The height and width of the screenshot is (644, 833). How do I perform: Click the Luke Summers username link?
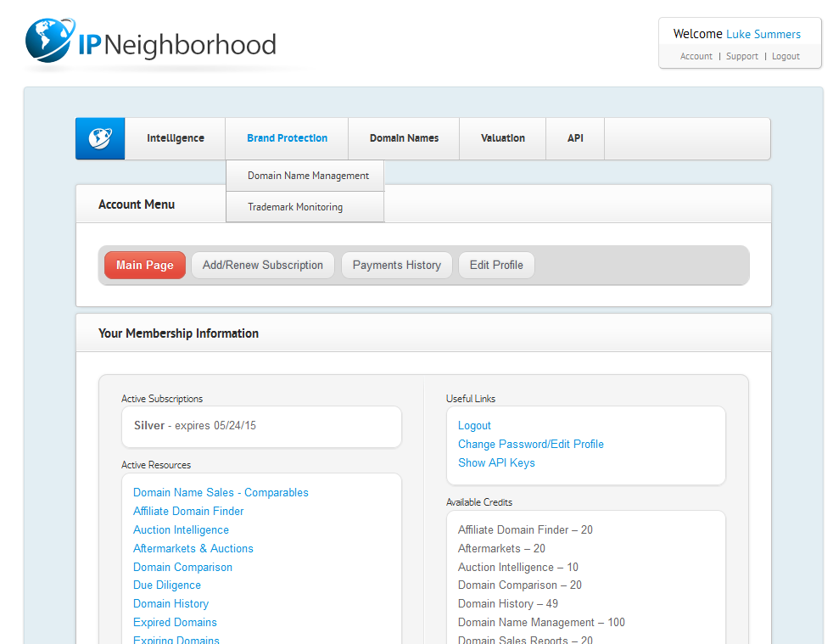coord(763,34)
